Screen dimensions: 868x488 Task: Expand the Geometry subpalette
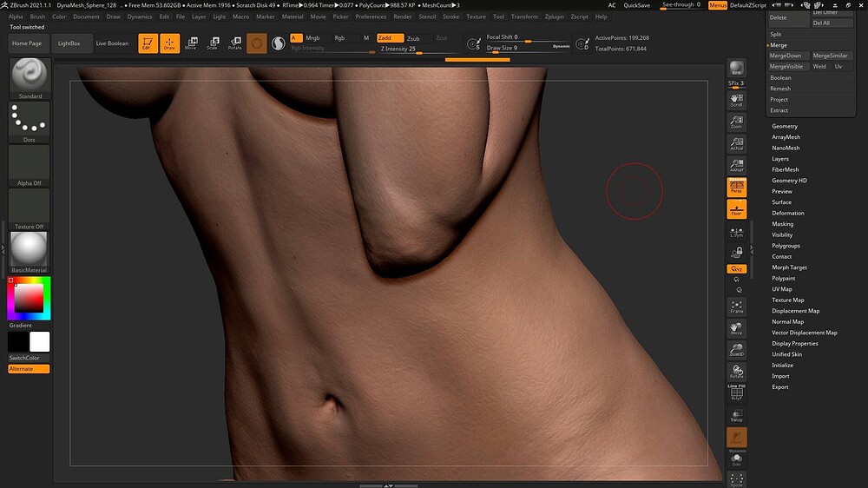785,126
